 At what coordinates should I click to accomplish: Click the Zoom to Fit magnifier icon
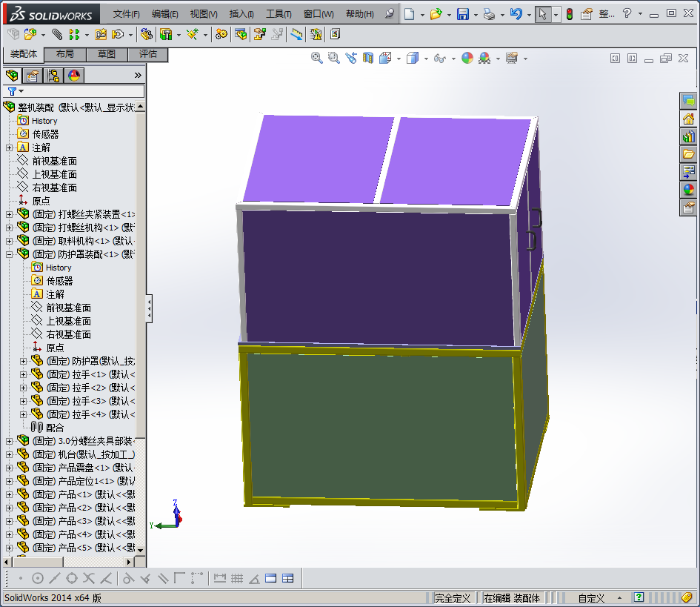(x=316, y=58)
